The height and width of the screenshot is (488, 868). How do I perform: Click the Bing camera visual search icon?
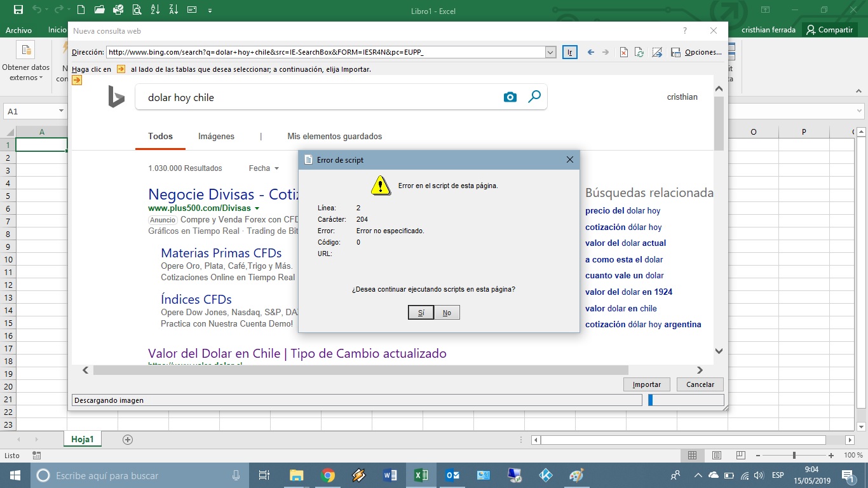pyautogui.click(x=510, y=97)
